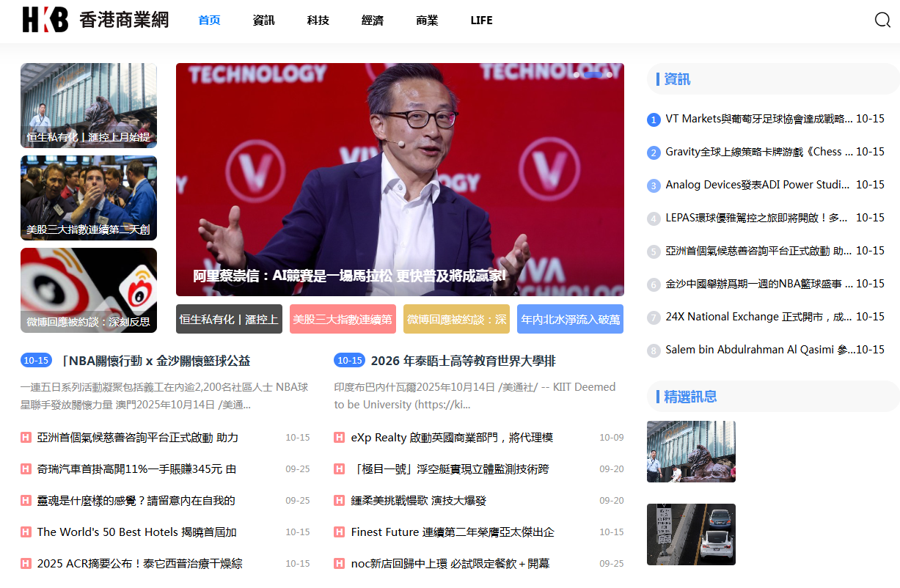Viewport: 900px width, 588px height.
Task: Open The World's 50 Best Hotels article
Action: (x=137, y=532)
